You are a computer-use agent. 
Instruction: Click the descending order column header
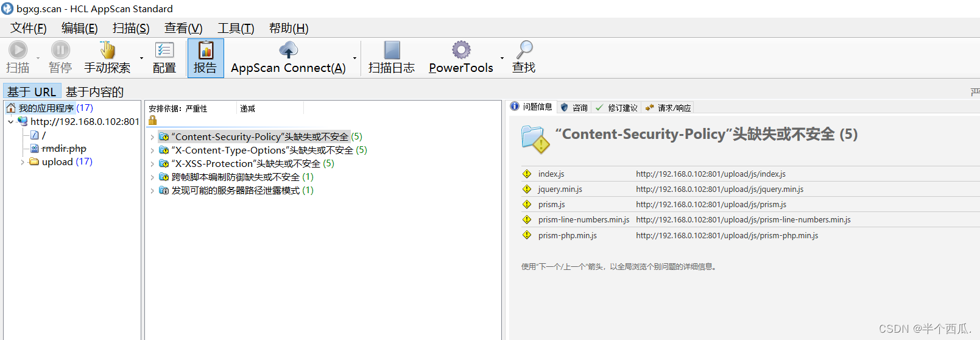[x=270, y=108]
